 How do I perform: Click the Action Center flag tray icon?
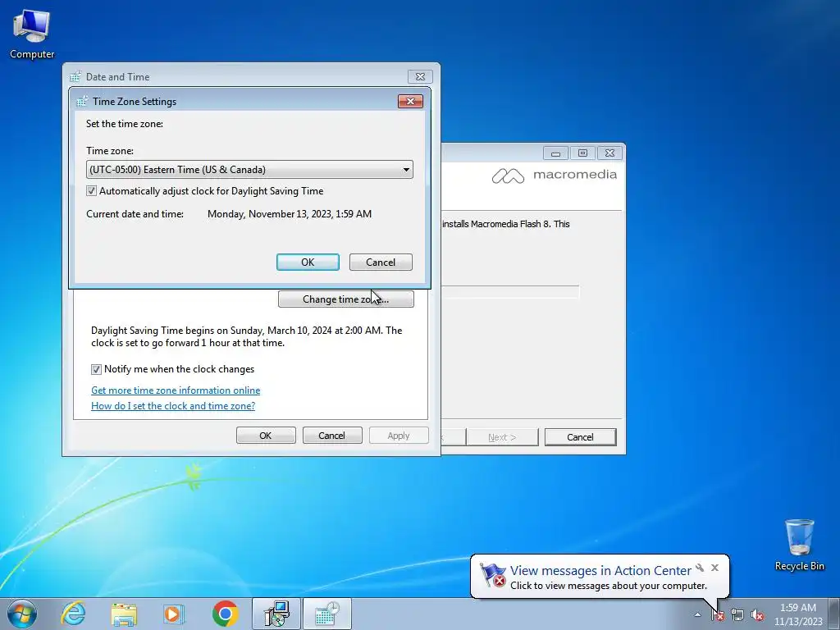tap(717, 614)
